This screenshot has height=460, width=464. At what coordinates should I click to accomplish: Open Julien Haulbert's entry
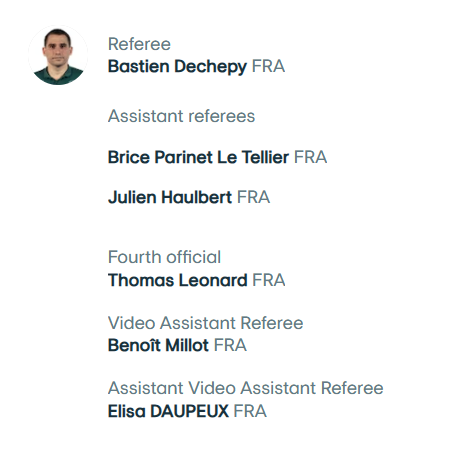tap(170, 197)
